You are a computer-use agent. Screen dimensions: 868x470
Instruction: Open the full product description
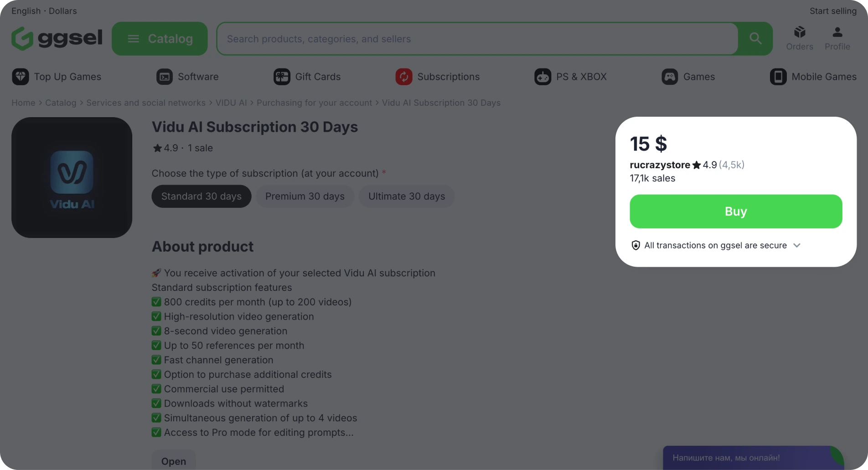coord(173,461)
